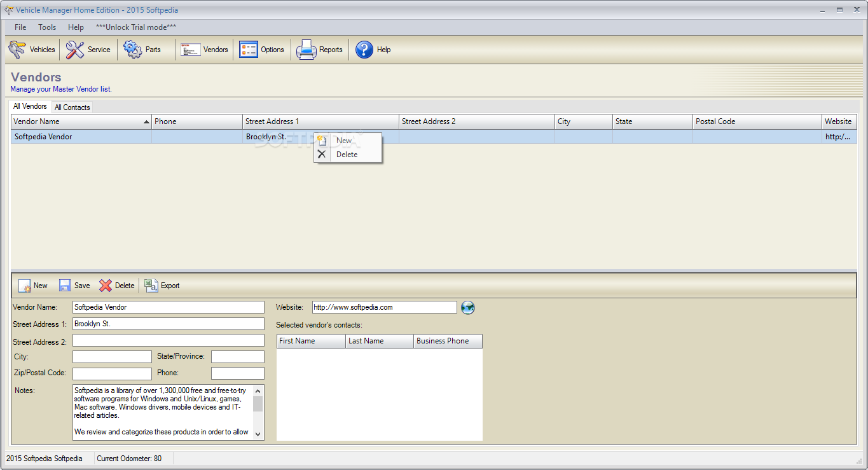This screenshot has height=470, width=868.
Task: Click the City column header
Action: pos(584,121)
